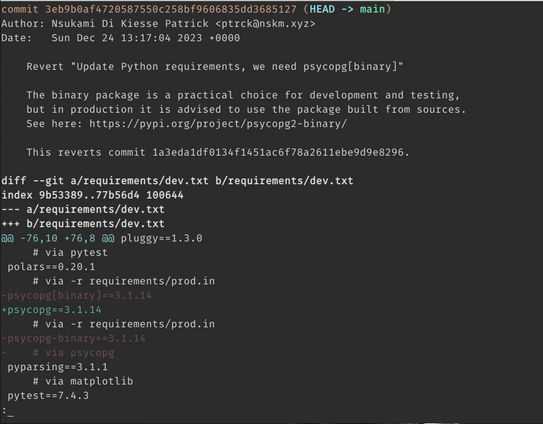Click the polars==0.20.1 line

point(51,267)
